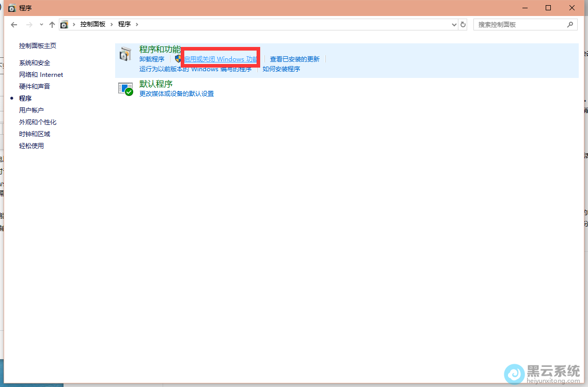
Task: Open 查看已安装的更新
Action: click(294, 59)
